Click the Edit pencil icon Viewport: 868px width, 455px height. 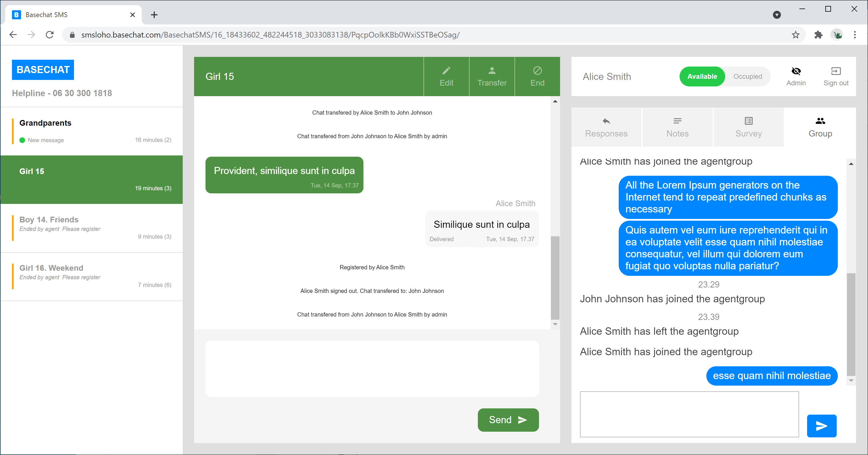[x=446, y=71]
